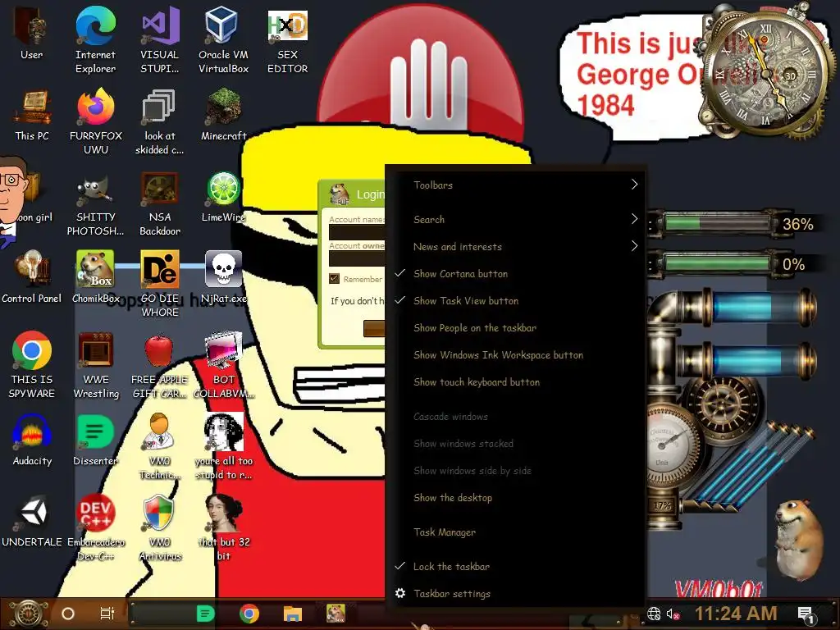Launch LimeWire desktop icon
This screenshot has width=840, height=630.
(223, 197)
